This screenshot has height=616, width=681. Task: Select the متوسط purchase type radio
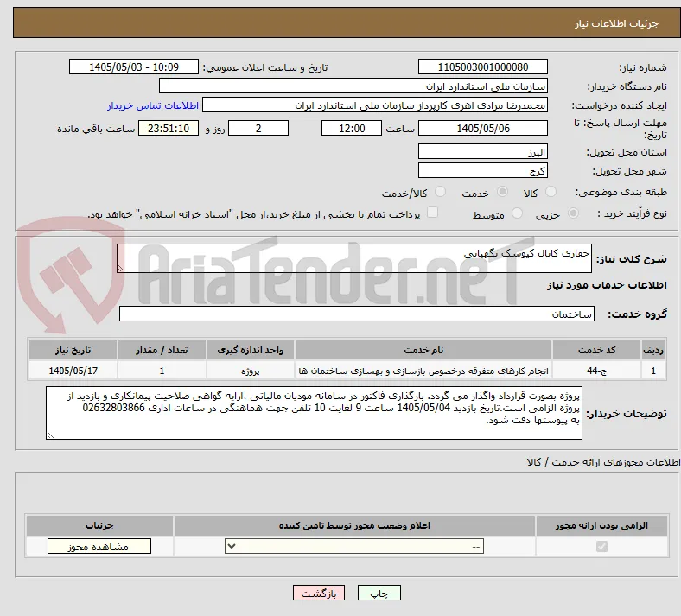point(517,213)
